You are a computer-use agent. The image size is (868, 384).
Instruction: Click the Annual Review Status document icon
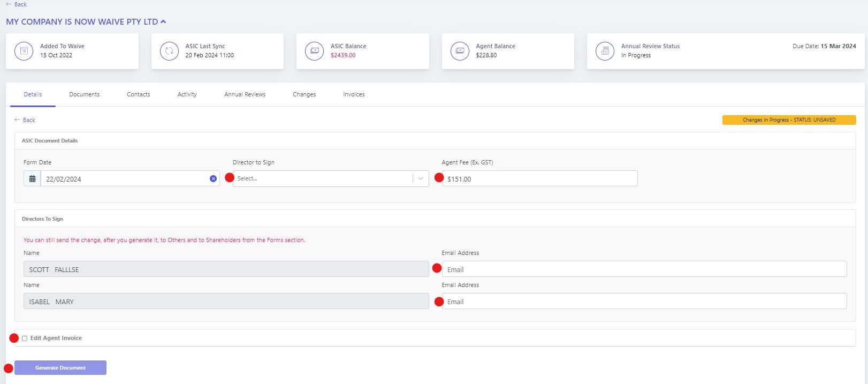pos(605,51)
